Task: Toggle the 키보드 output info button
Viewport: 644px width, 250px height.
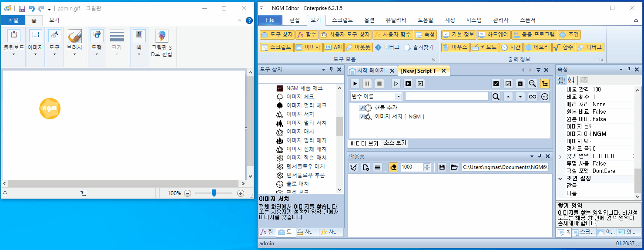Action: coord(484,47)
